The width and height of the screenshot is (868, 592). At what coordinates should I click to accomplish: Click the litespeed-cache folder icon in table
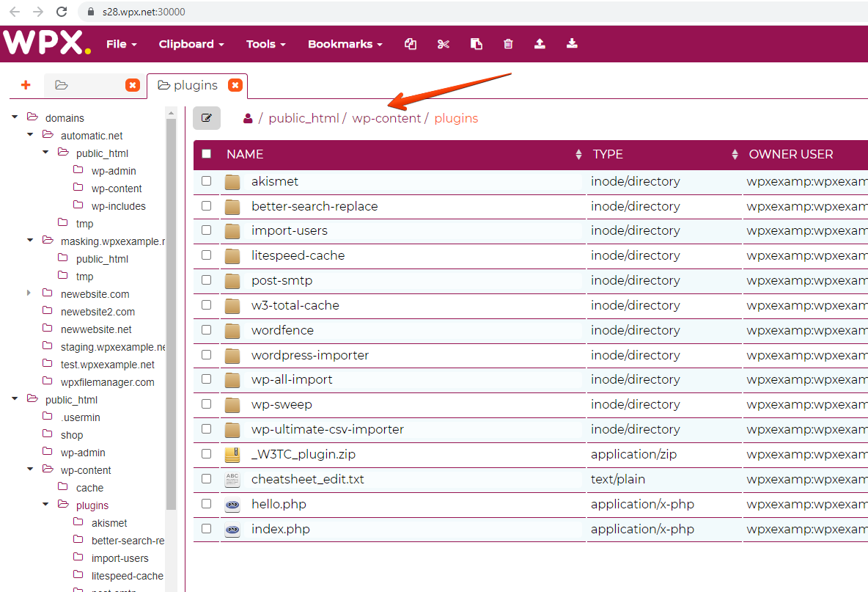(x=232, y=256)
